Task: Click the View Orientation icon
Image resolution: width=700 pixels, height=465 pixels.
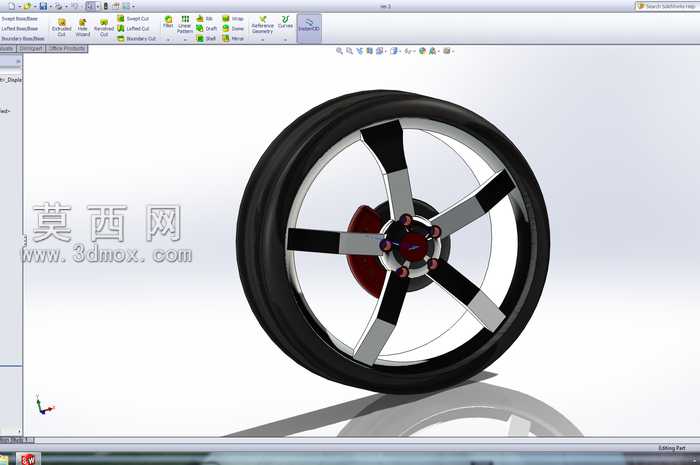Action: [379, 51]
